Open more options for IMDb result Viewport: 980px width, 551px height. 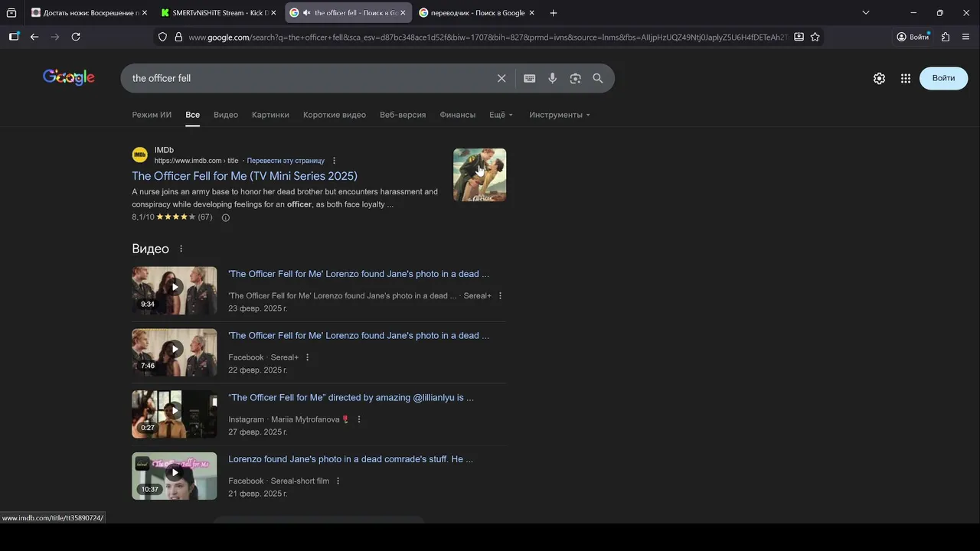(334, 161)
